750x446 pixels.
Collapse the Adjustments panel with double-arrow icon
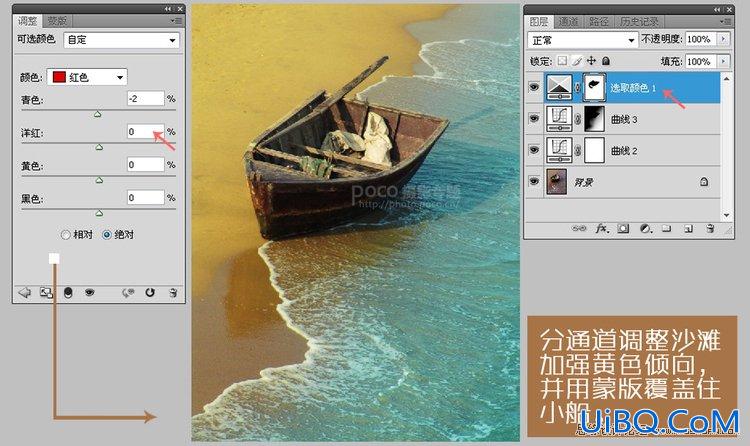click(167, 9)
